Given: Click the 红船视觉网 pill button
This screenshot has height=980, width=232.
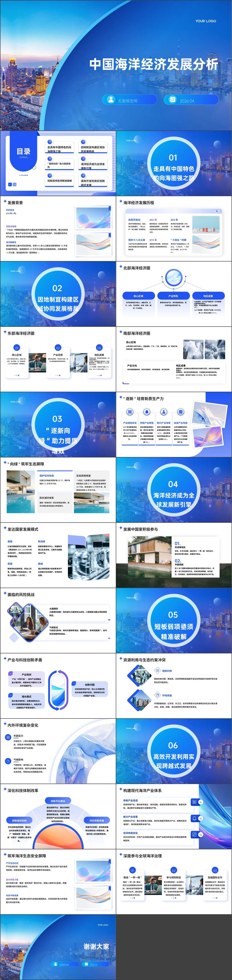Looking at the screenshot, I should pos(129,100).
